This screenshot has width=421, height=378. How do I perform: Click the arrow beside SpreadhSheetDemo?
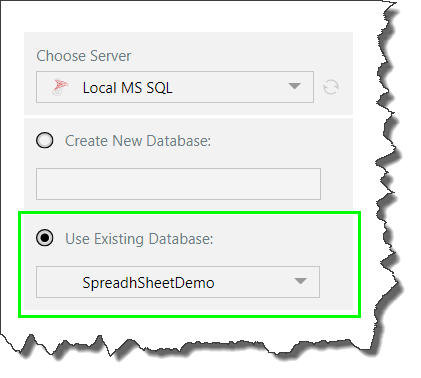point(300,281)
